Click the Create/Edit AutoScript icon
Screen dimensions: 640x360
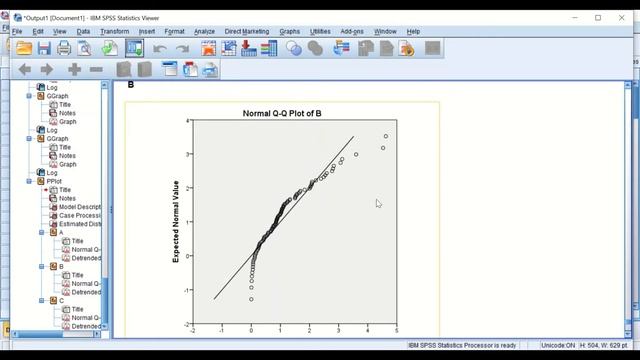click(x=387, y=49)
